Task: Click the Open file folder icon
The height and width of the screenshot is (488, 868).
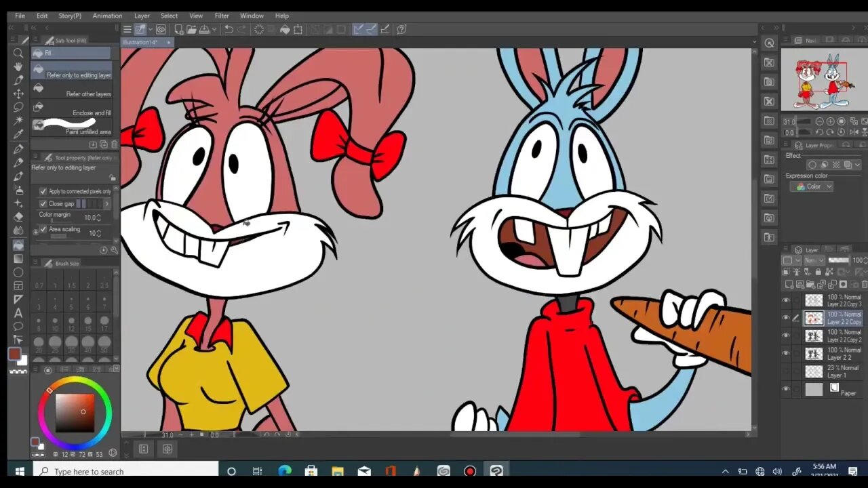Action: tap(191, 29)
